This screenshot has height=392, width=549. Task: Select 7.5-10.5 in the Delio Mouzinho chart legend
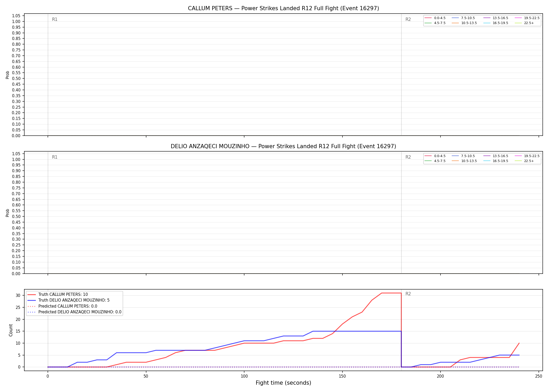coord(463,156)
